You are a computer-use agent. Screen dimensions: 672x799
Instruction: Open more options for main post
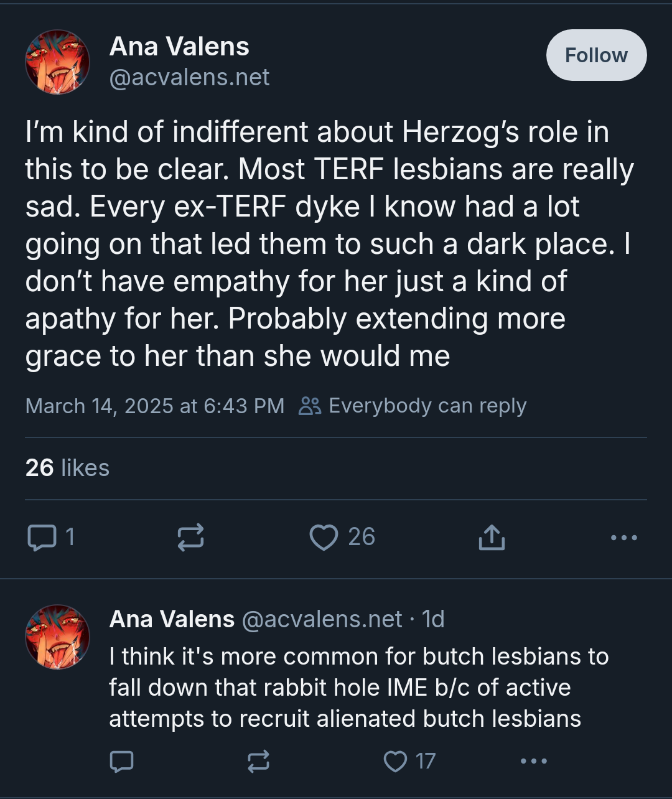(x=624, y=537)
